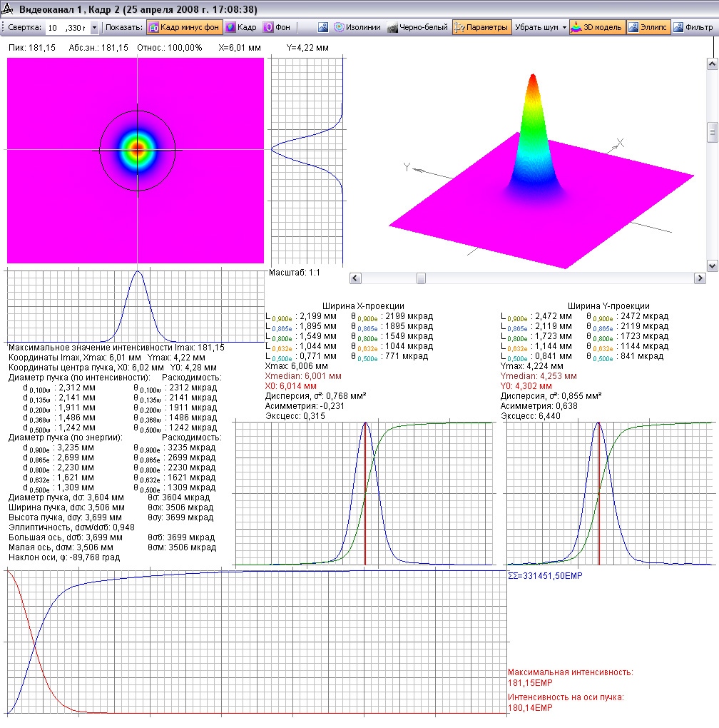Click the "Интенсивность на оси пучка" label
Image resolution: width=719 pixels, height=728 pixels.
(566, 697)
